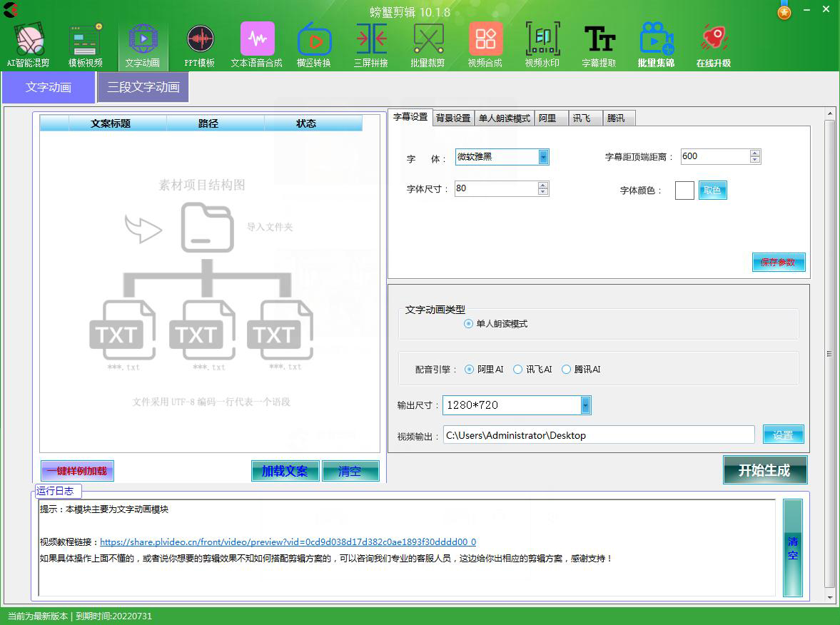Open the 视频水印 tool
Image resolution: width=840 pixels, height=625 pixels.
pos(542,43)
